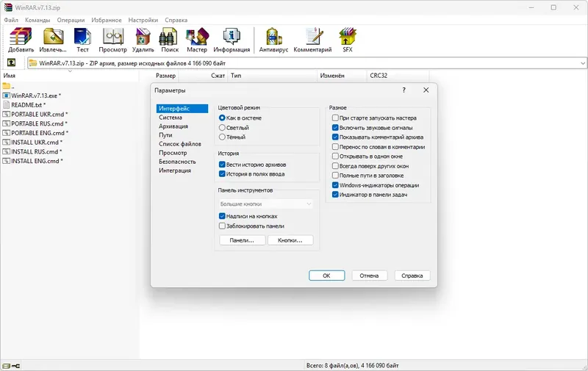Click the Отмена button
This screenshot has height=371, width=588.
pyautogui.click(x=370, y=275)
